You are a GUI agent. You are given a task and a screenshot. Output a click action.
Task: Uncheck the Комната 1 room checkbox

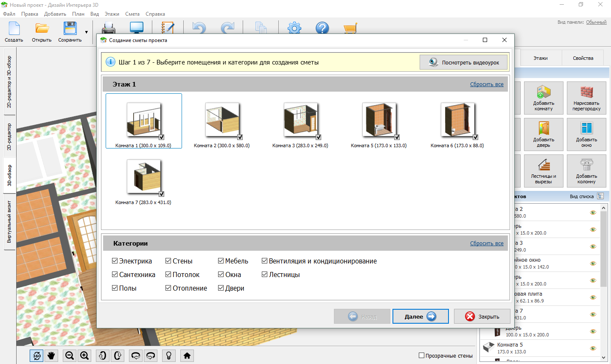click(162, 137)
